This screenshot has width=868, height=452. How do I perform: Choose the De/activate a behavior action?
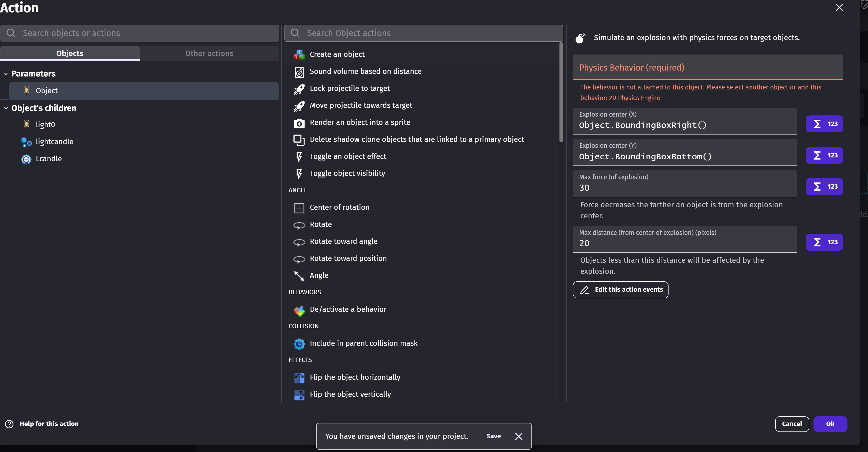tap(422, 310)
